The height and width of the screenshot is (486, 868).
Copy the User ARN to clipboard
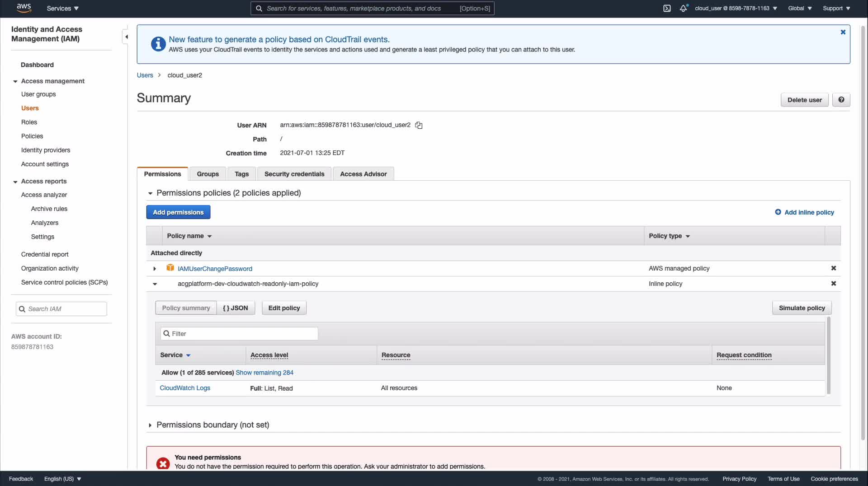(419, 125)
